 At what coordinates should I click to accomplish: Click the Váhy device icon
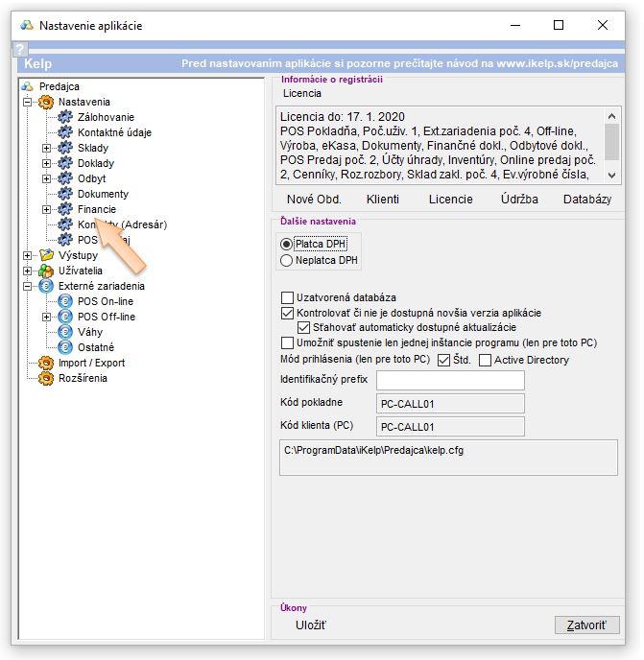tap(65, 332)
